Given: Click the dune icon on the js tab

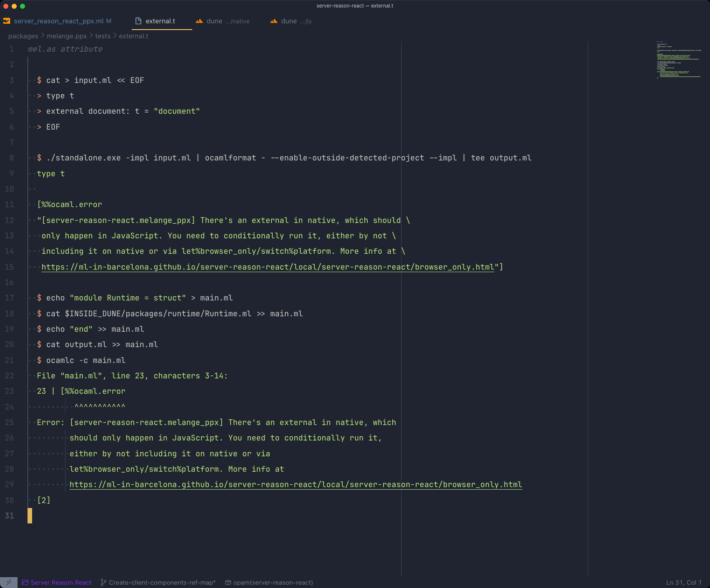Looking at the screenshot, I should pos(274,21).
